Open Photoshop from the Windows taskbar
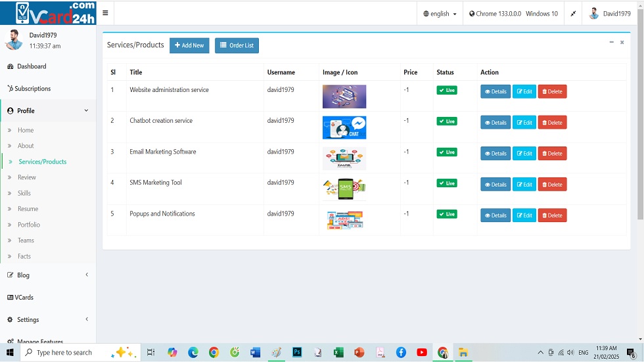The image size is (644, 362). pyautogui.click(x=296, y=353)
